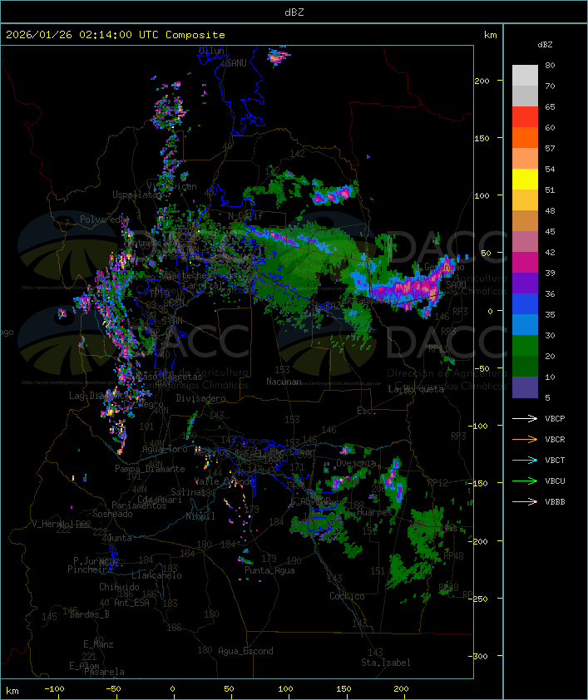The height and width of the screenshot is (700, 588).
Task: Click the Polvaredas map label
Action: tap(102, 219)
